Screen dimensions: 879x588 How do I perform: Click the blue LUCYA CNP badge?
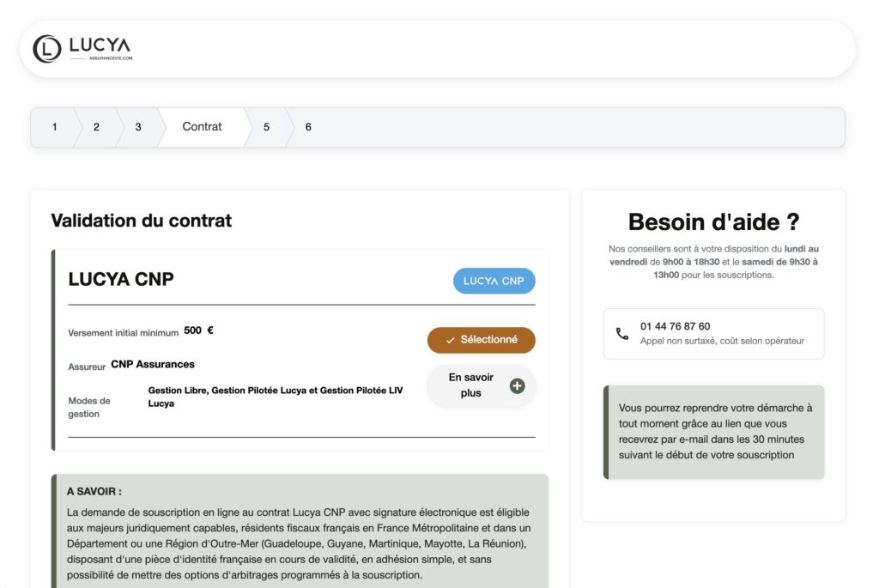tap(494, 281)
